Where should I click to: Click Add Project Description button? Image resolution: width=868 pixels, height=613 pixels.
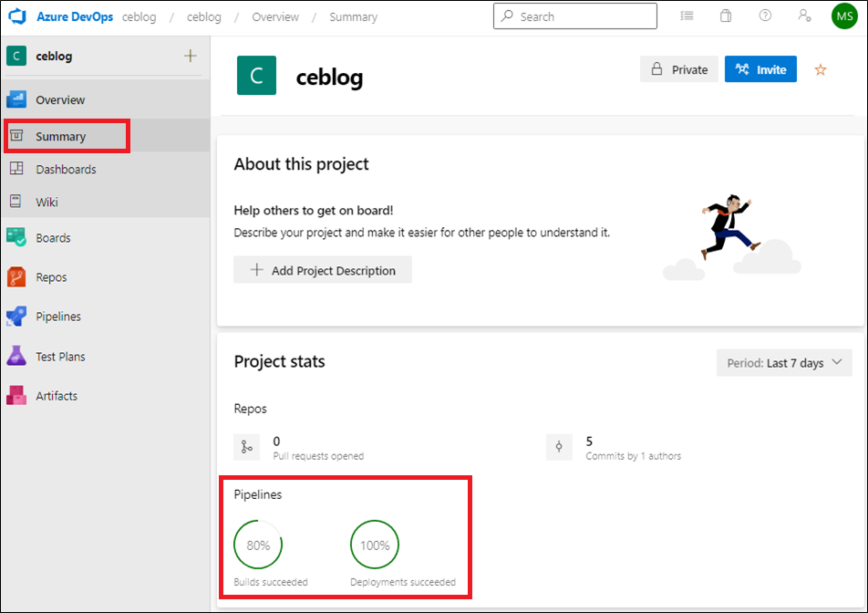click(x=323, y=270)
